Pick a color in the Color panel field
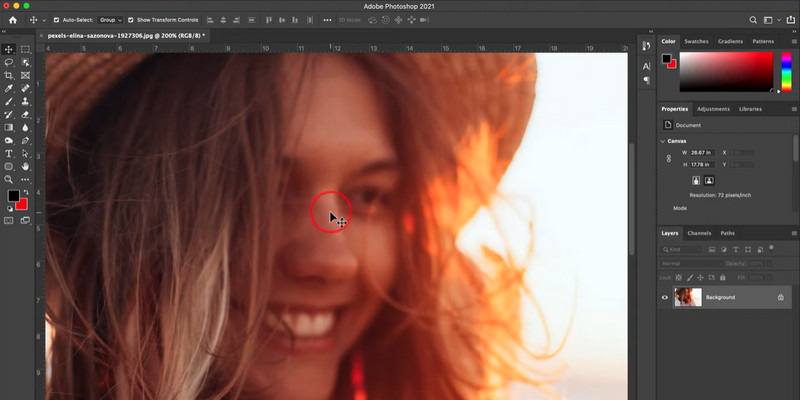 [x=727, y=71]
